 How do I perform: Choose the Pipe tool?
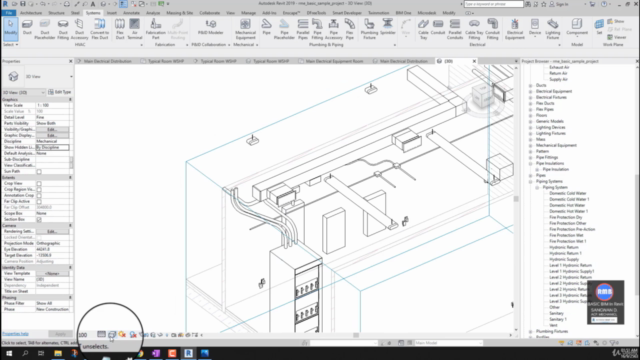click(x=267, y=27)
